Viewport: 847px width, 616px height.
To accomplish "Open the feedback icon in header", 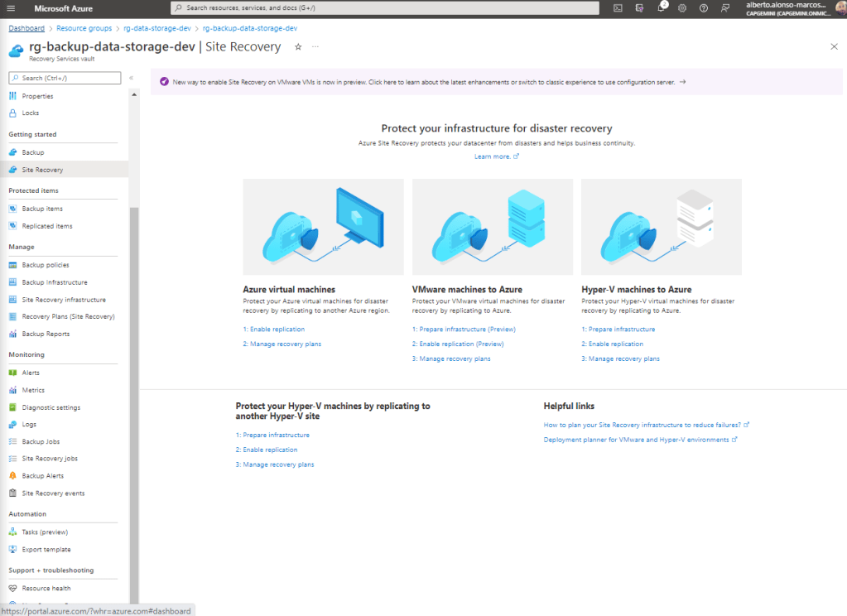I will click(x=725, y=8).
